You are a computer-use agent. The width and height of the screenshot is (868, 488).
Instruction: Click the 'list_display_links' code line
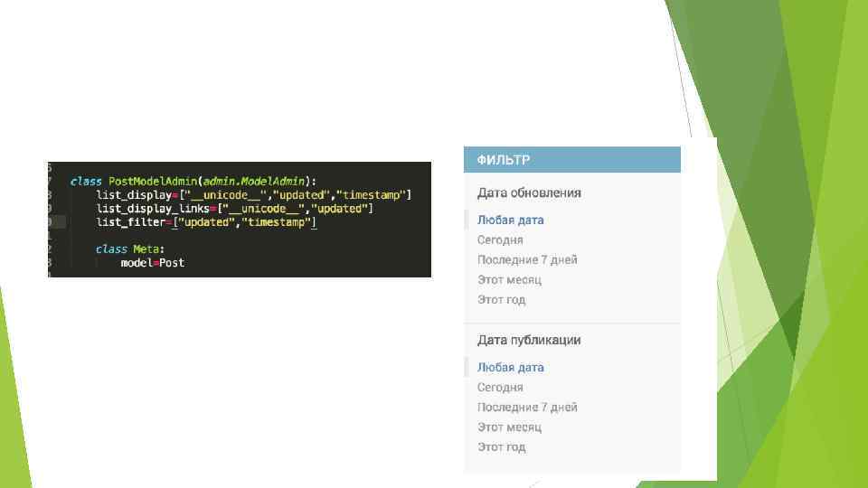[x=235, y=209]
